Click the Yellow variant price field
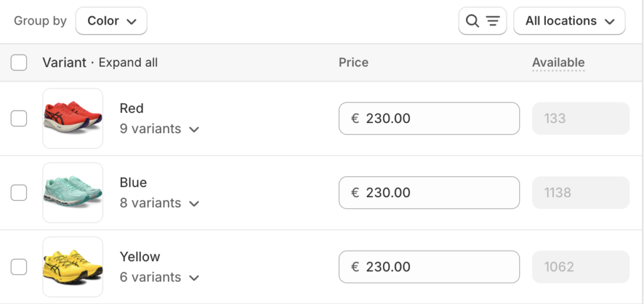 click(429, 266)
